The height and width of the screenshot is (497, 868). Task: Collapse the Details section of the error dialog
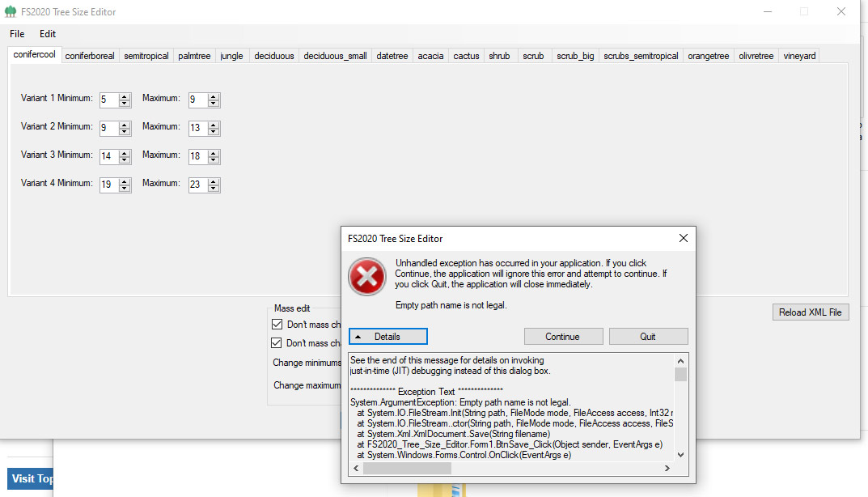click(387, 336)
